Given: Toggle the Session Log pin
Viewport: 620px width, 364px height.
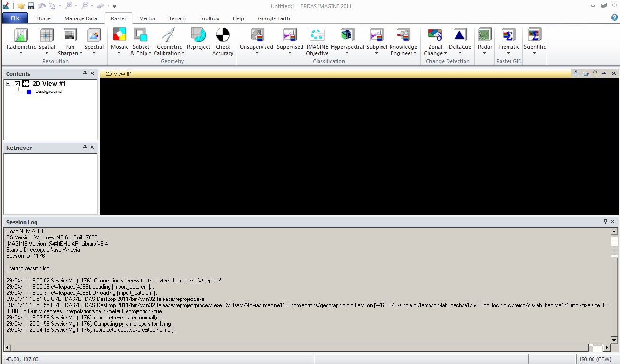Looking at the screenshot, I should (605, 222).
